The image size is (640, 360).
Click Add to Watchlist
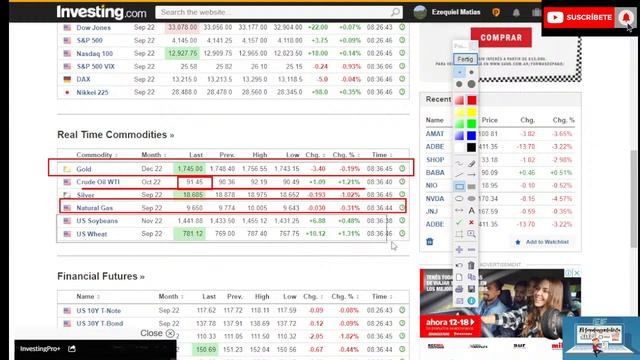[x=542, y=242]
